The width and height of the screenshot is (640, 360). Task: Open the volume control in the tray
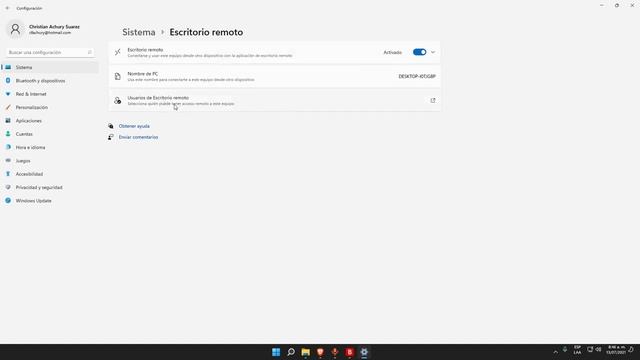[x=598, y=349]
